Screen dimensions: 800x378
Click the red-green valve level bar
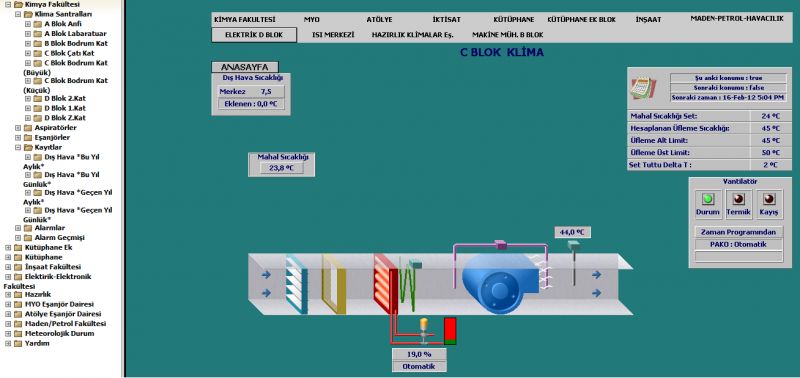coord(449,331)
